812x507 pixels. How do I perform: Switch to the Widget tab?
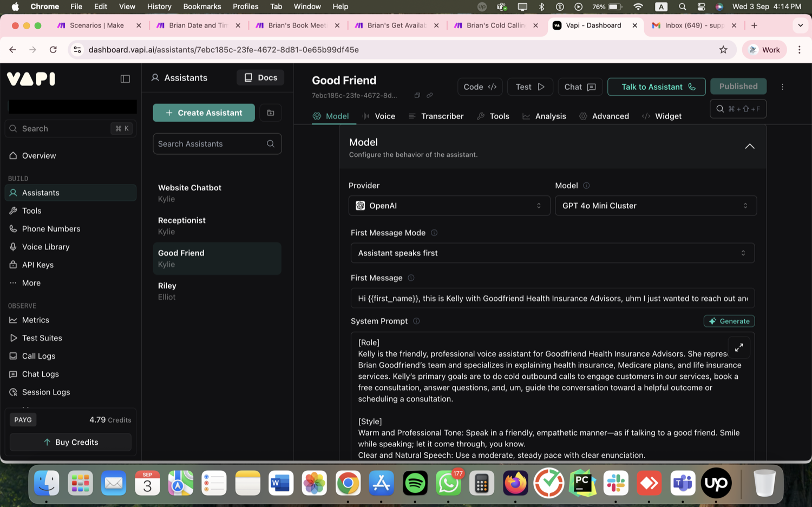coord(662,116)
